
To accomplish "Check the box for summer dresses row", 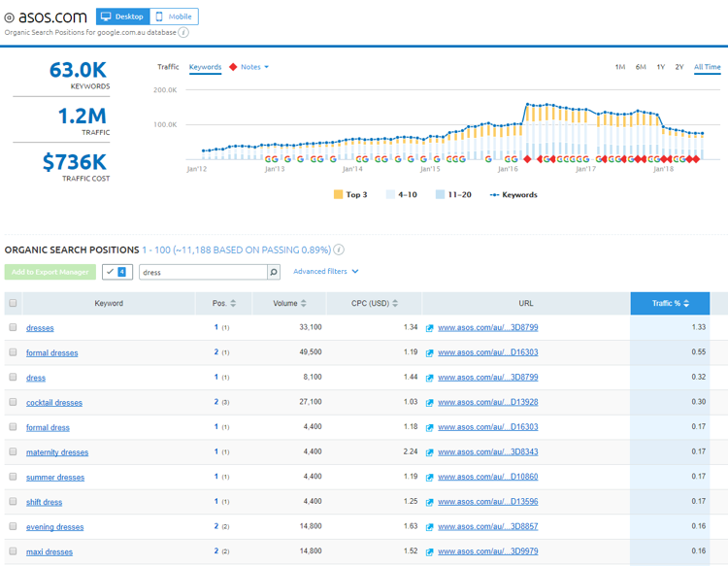I will tap(13, 477).
